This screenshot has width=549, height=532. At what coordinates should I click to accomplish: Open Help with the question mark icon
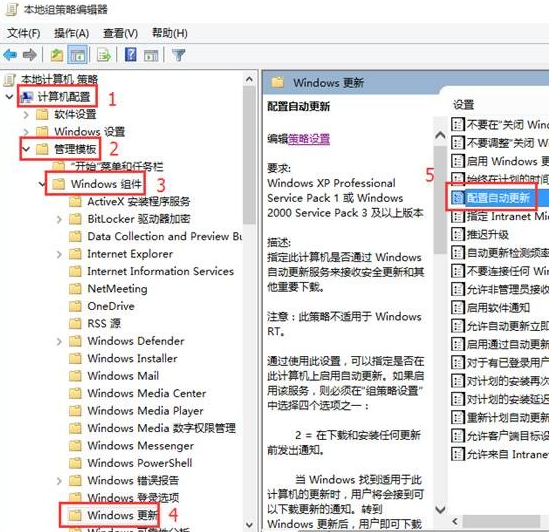pyautogui.click(x=131, y=55)
